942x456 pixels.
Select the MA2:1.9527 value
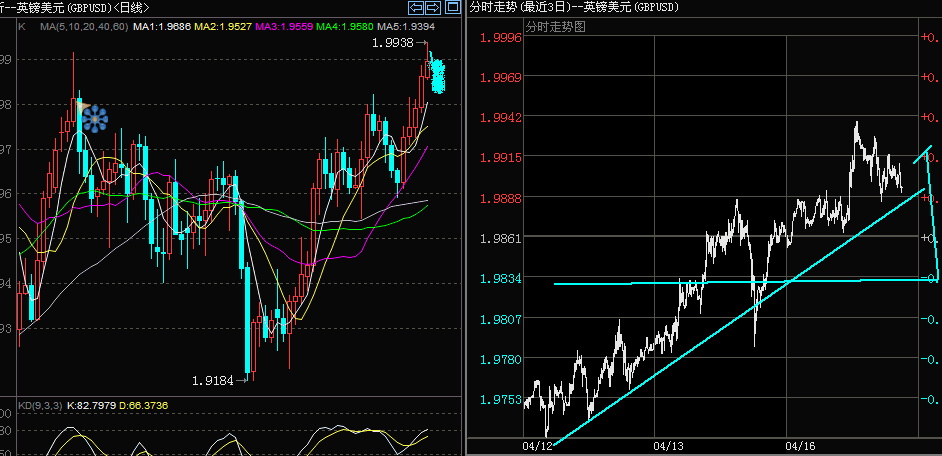pyautogui.click(x=223, y=27)
